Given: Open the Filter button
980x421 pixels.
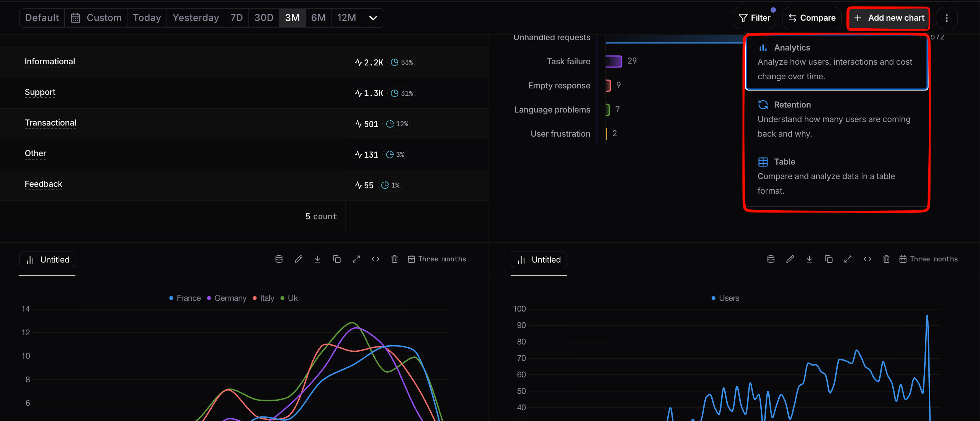Looking at the screenshot, I should (x=755, y=18).
